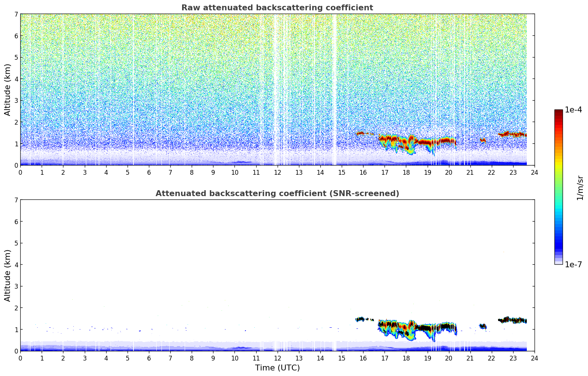This screenshot has height=376, width=588.
Task: Click the 'Raw attenuated backscattering coefficient' title
Action: [277, 8]
